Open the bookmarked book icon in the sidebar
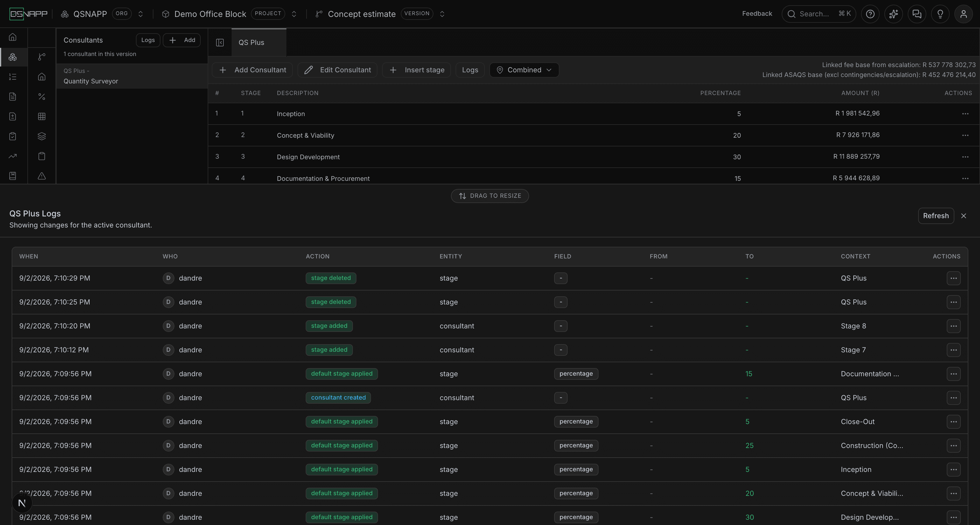This screenshot has height=525, width=980. pyautogui.click(x=13, y=176)
